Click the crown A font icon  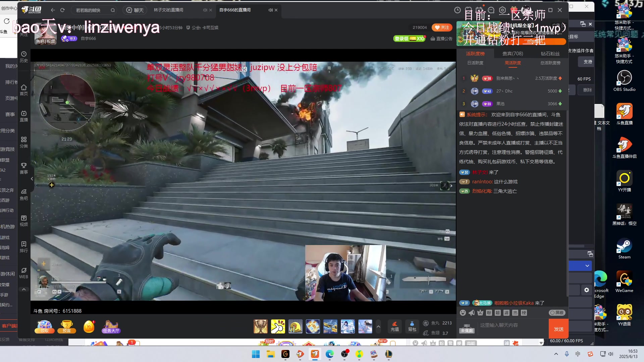(x=480, y=313)
